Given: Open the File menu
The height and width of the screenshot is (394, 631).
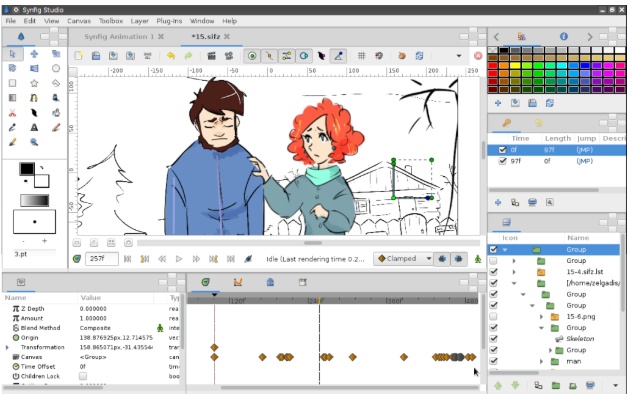Looking at the screenshot, I should pyautogui.click(x=11, y=21).
